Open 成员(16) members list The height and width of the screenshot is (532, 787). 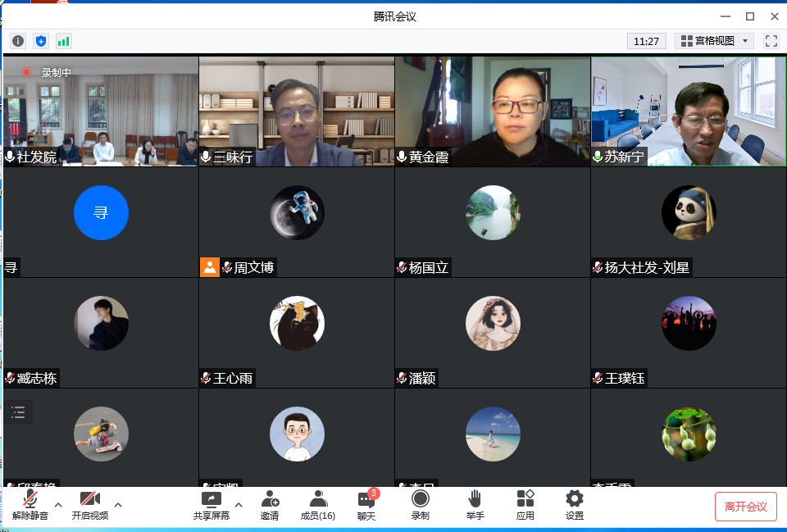click(318, 505)
